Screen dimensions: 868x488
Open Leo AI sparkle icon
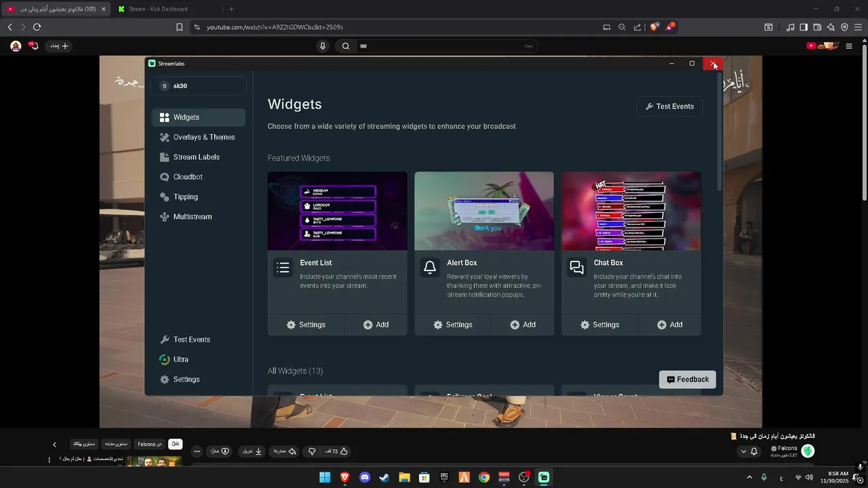pos(831,27)
